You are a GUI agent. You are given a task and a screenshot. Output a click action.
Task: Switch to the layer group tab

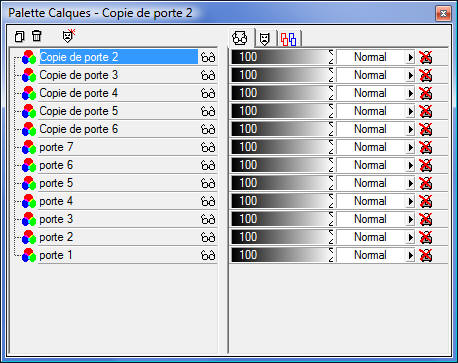click(x=288, y=39)
